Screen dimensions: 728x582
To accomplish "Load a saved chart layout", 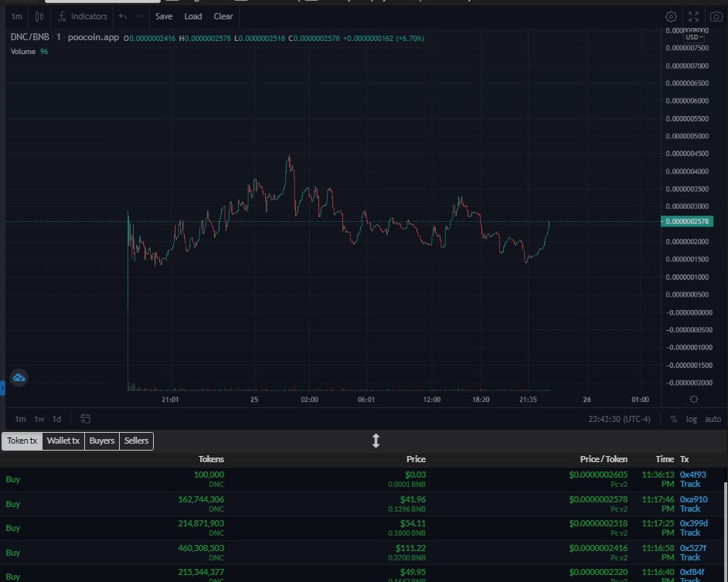I will [x=193, y=16].
